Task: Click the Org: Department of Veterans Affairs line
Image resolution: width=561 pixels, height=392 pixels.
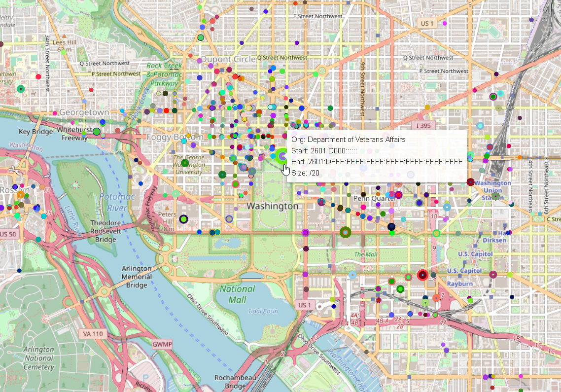Action: 348,140
